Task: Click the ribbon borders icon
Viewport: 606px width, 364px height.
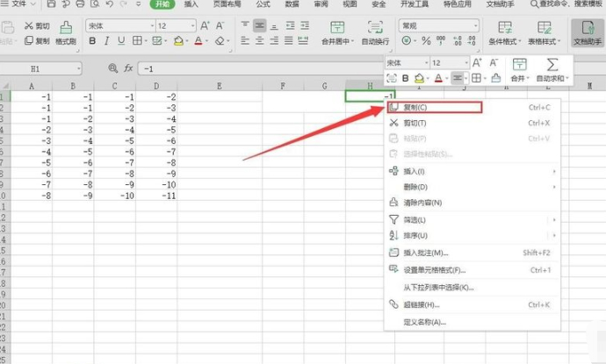Action: pos(137,40)
